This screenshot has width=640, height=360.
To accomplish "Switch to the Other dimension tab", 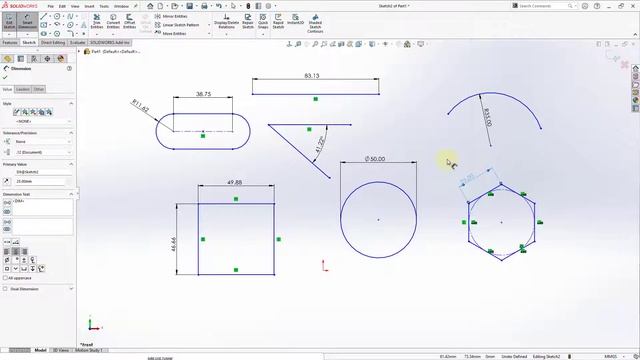I will (x=39, y=89).
